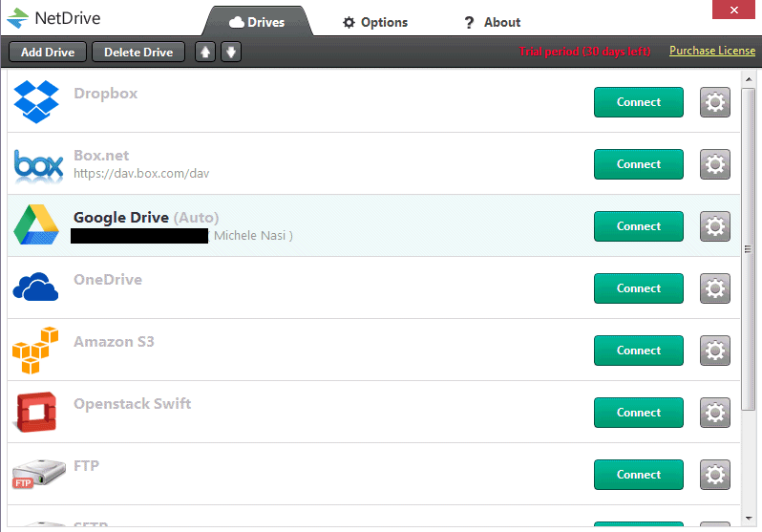This screenshot has width=762, height=532.
Task: Open settings gear for Box.net drive
Action: pyautogui.click(x=715, y=164)
